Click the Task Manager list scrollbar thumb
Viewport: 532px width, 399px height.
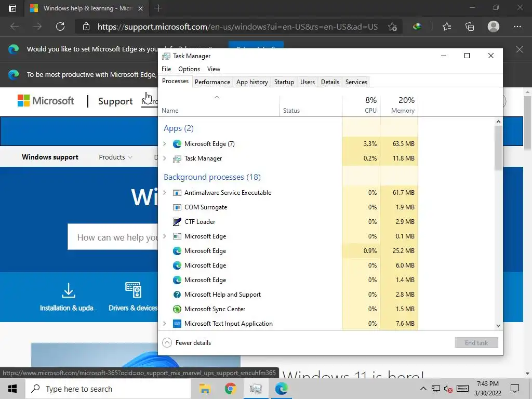click(498, 148)
